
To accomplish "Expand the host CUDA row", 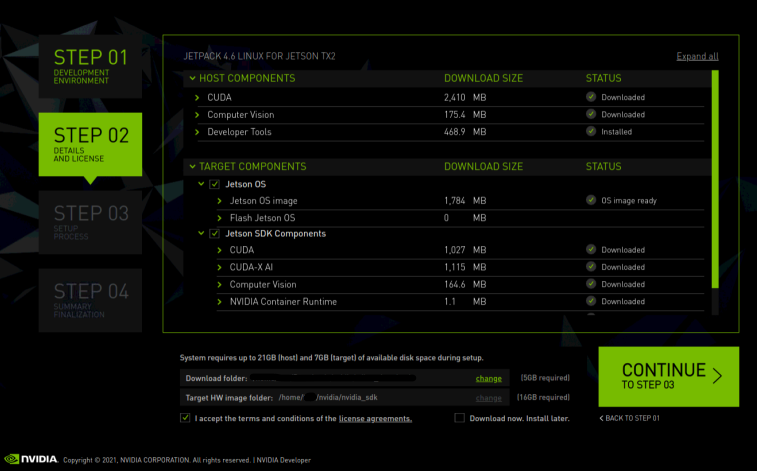I will tap(197, 97).
